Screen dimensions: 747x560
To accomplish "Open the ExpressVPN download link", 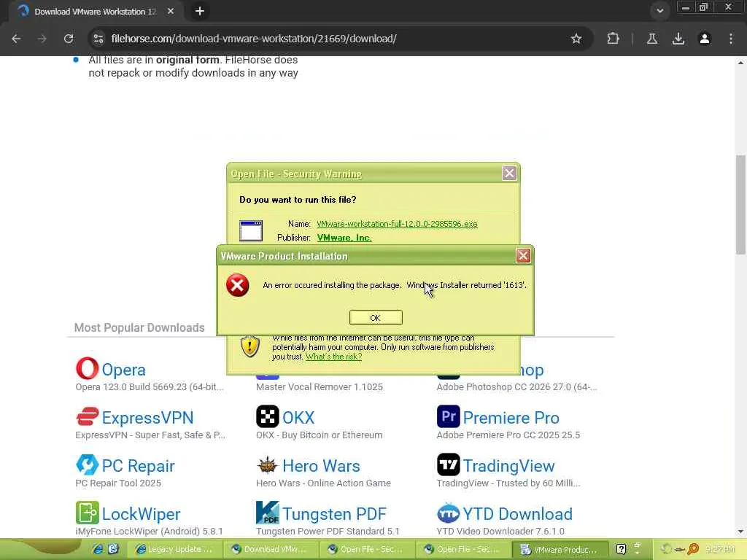I will click(x=147, y=418).
